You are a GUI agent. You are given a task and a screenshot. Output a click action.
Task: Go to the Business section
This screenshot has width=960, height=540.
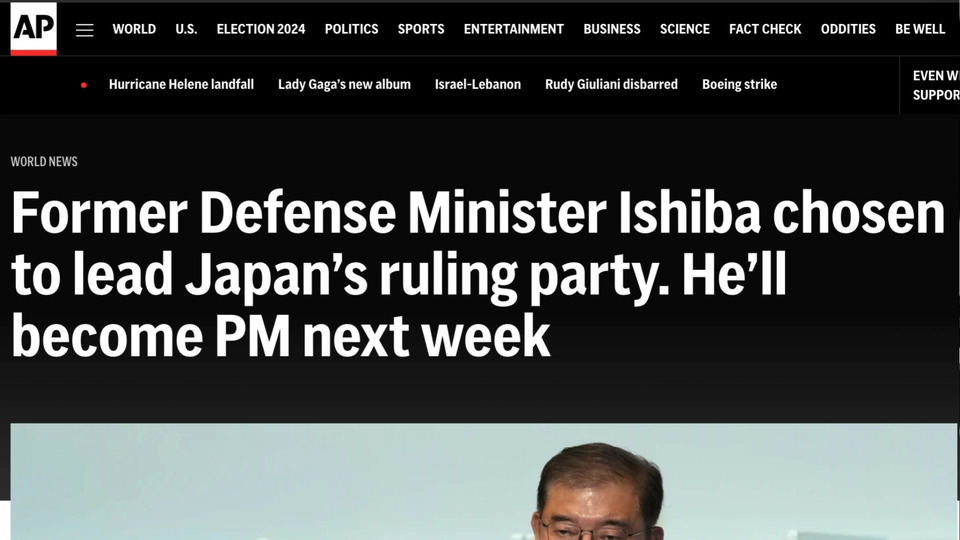tap(612, 29)
